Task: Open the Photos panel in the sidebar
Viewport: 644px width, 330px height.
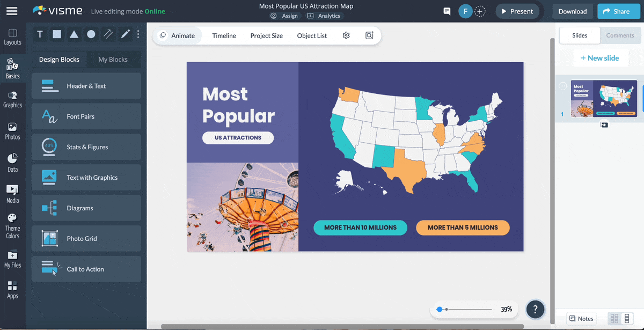Action: (x=12, y=131)
